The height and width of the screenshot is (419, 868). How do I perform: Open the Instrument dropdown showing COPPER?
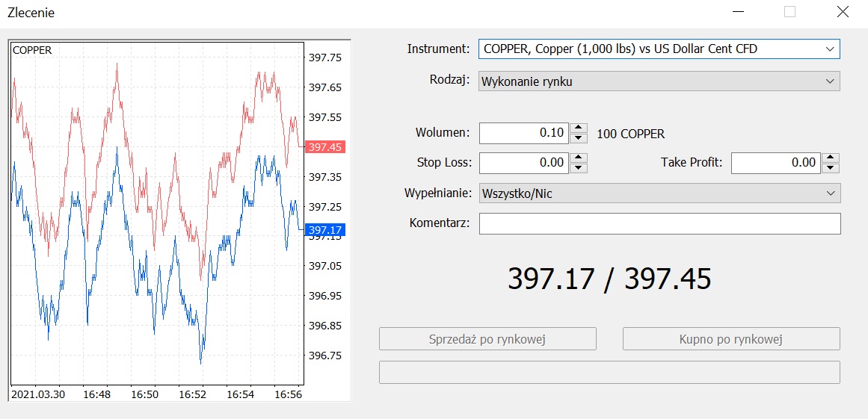tap(659, 49)
